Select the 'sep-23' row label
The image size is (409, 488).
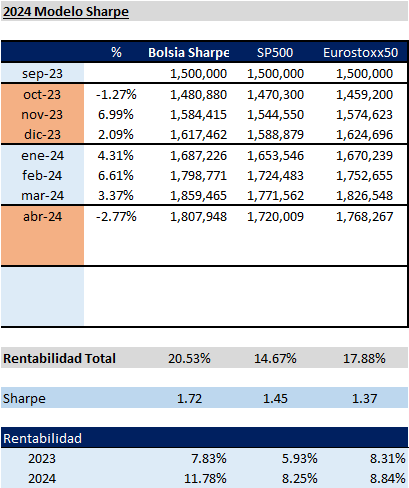42,74
